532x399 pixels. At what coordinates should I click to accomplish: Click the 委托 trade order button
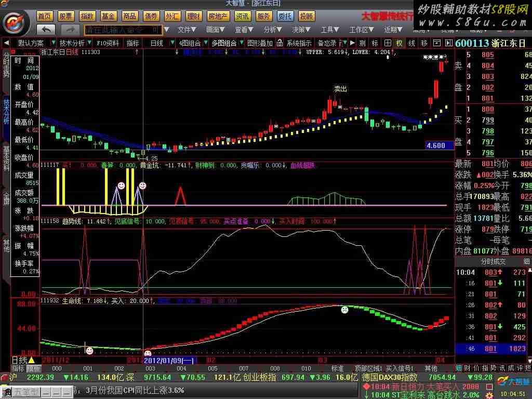pyautogui.click(x=285, y=16)
